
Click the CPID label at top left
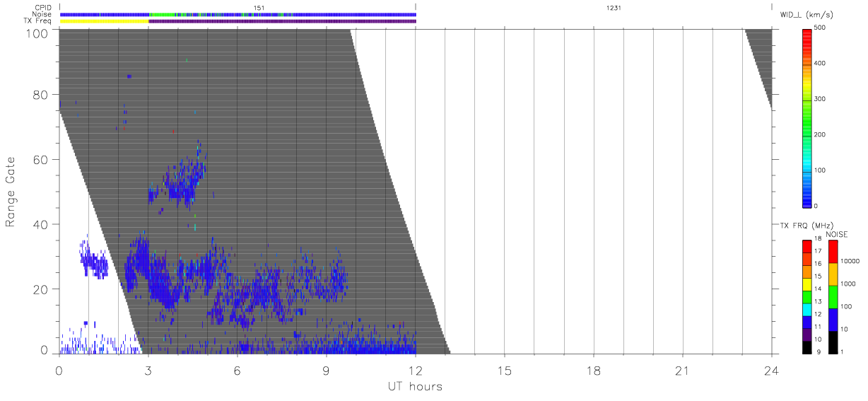click(43, 8)
